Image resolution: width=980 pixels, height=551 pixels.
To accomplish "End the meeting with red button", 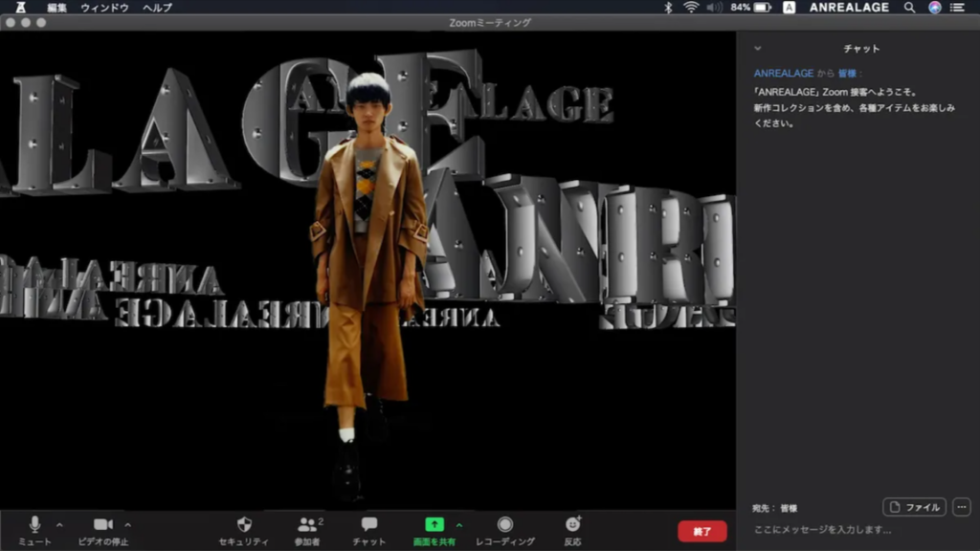I will (x=702, y=531).
